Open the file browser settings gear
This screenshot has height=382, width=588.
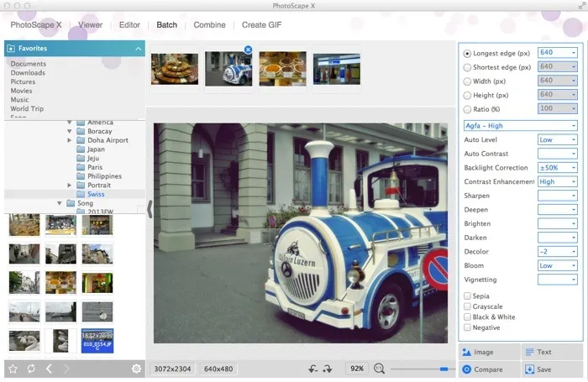(x=136, y=369)
